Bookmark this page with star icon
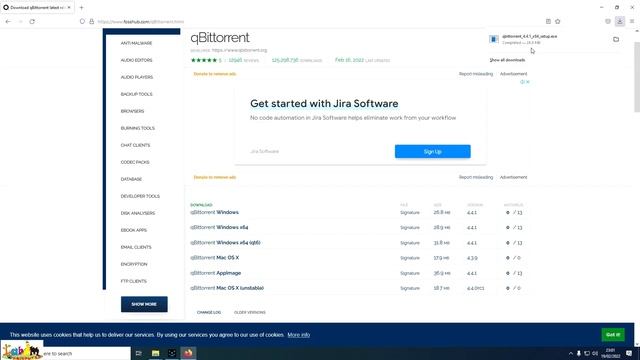 (558, 21)
